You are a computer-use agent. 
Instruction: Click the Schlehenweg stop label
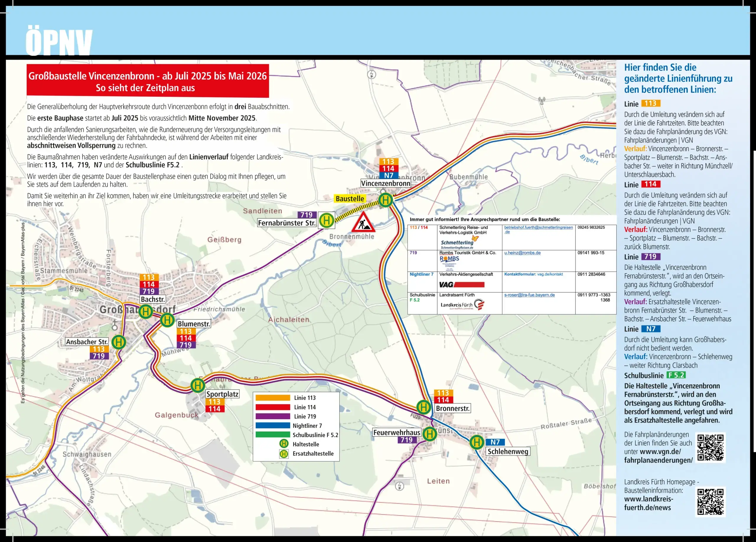(x=508, y=451)
